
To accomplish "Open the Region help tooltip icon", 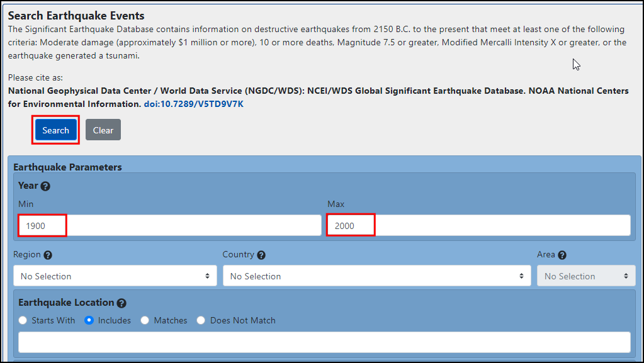I will [48, 255].
